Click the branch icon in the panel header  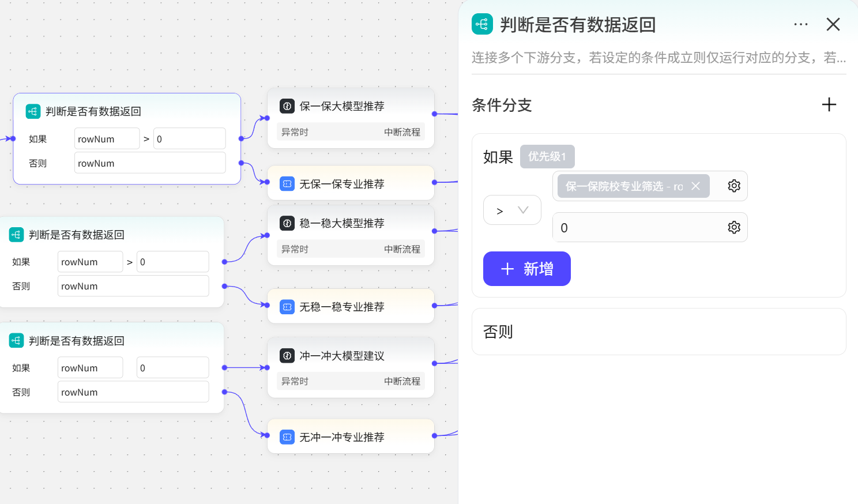point(482,24)
